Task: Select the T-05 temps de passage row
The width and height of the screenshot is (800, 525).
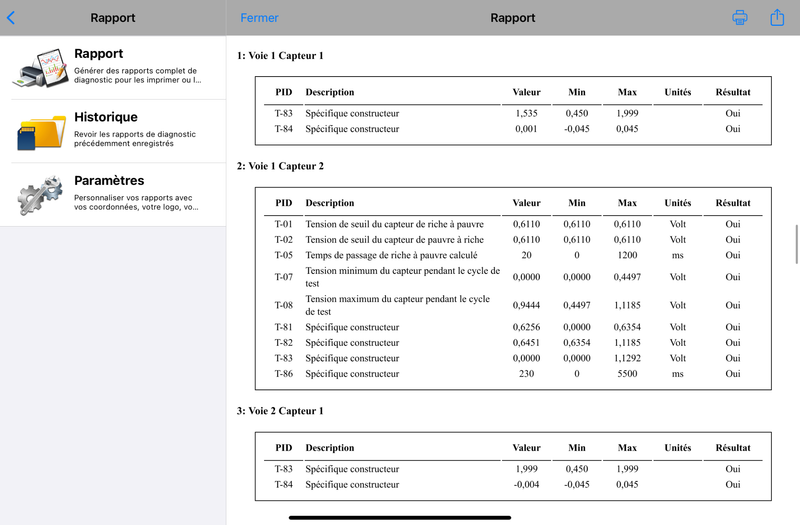Action: point(512,255)
